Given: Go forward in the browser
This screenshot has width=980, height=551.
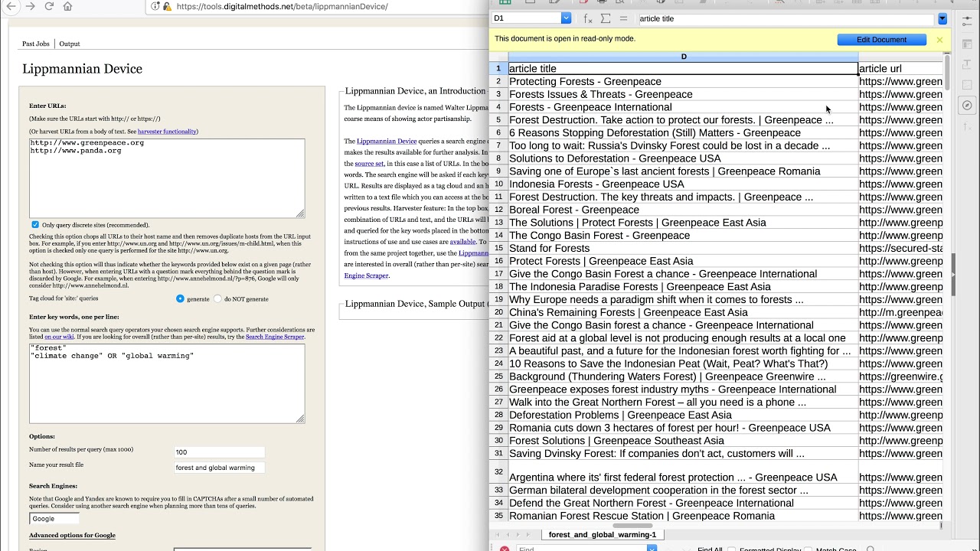Looking at the screenshot, I should 31,6.
